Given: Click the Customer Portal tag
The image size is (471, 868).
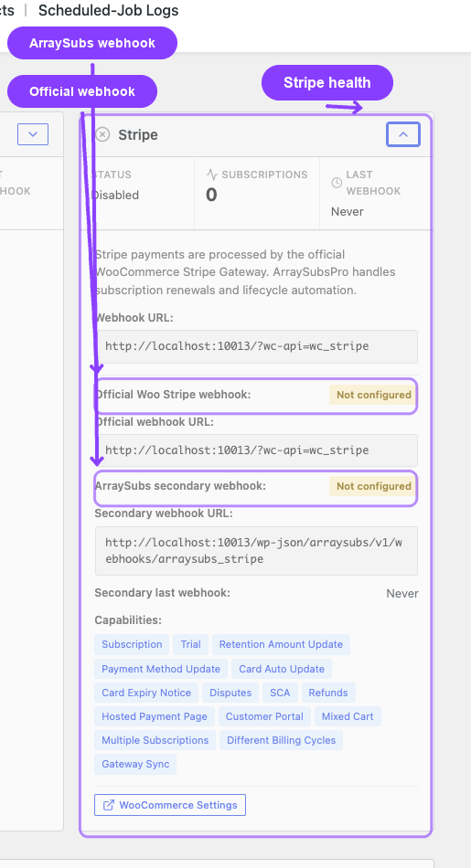Looking at the screenshot, I should click(264, 716).
